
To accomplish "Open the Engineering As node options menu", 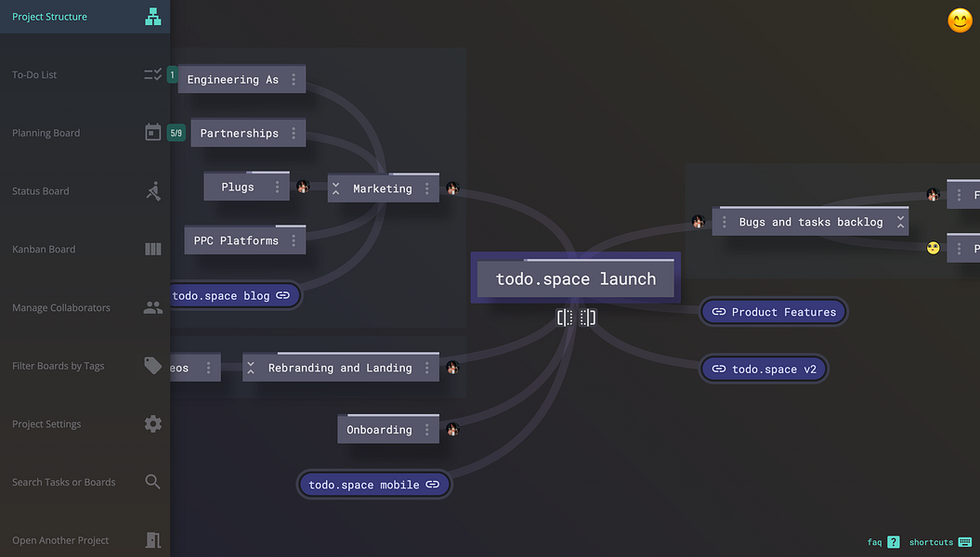I will [x=294, y=79].
